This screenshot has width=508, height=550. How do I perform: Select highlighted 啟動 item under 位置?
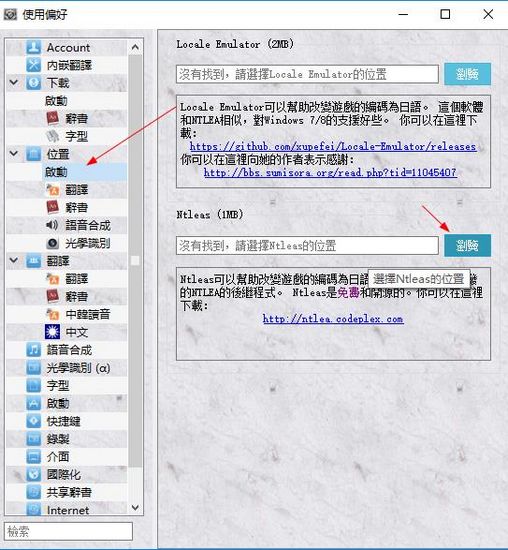[85, 172]
